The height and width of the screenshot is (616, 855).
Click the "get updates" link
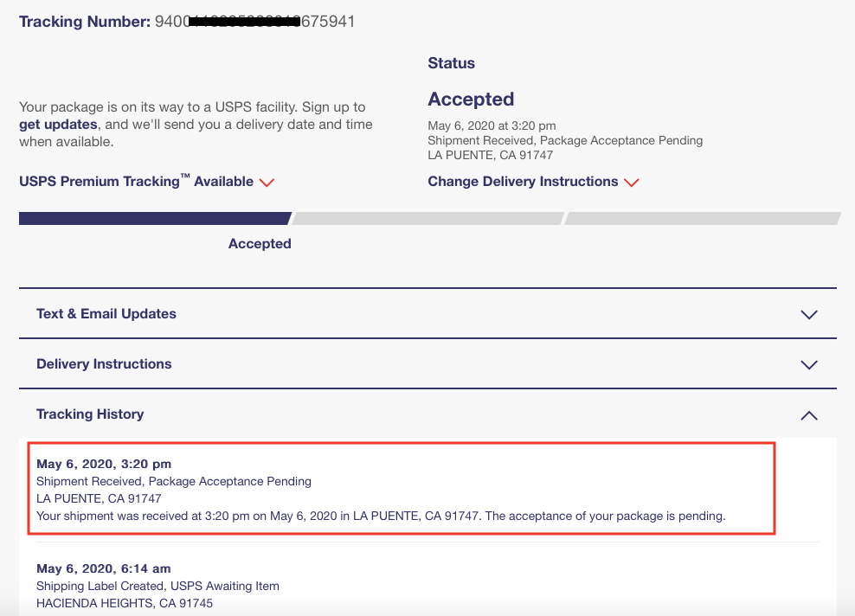[58, 125]
